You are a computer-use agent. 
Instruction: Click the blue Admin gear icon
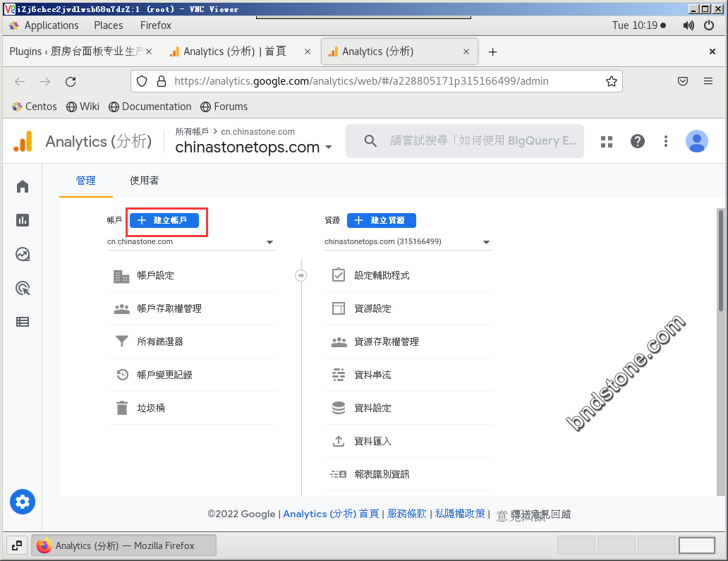point(23,502)
